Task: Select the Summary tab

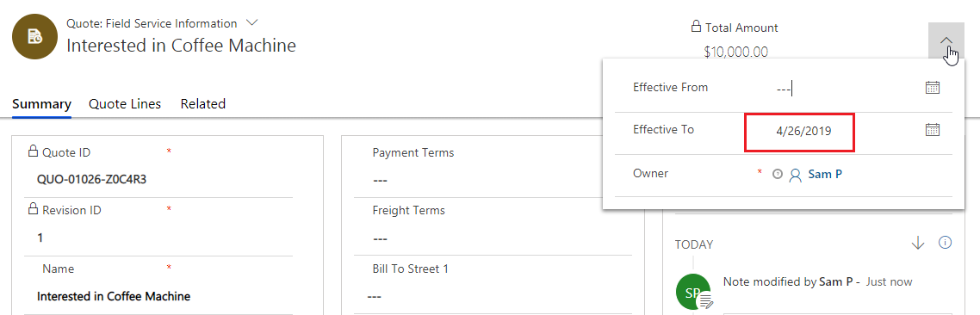Action: pos(42,104)
